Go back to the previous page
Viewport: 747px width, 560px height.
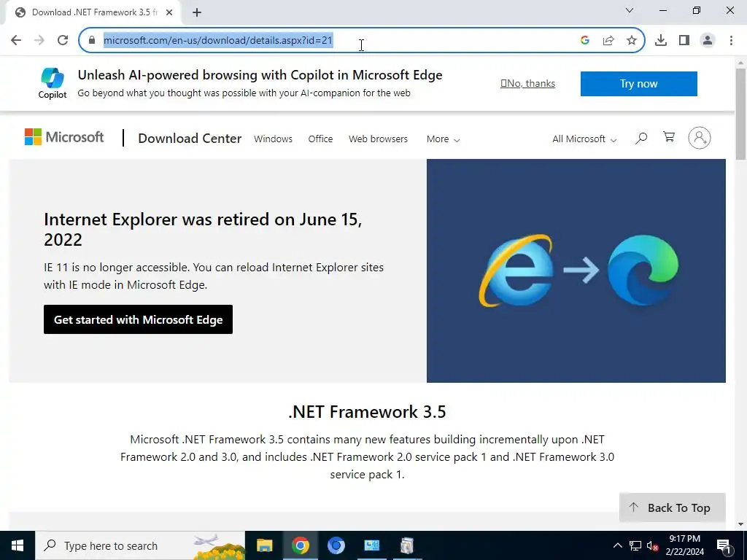(16, 40)
